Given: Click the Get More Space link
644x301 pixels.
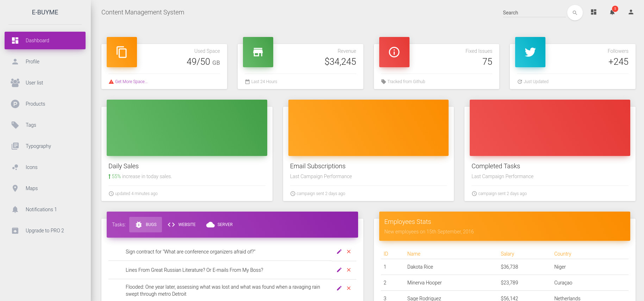Looking at the screenshot, I should point(131,82).
